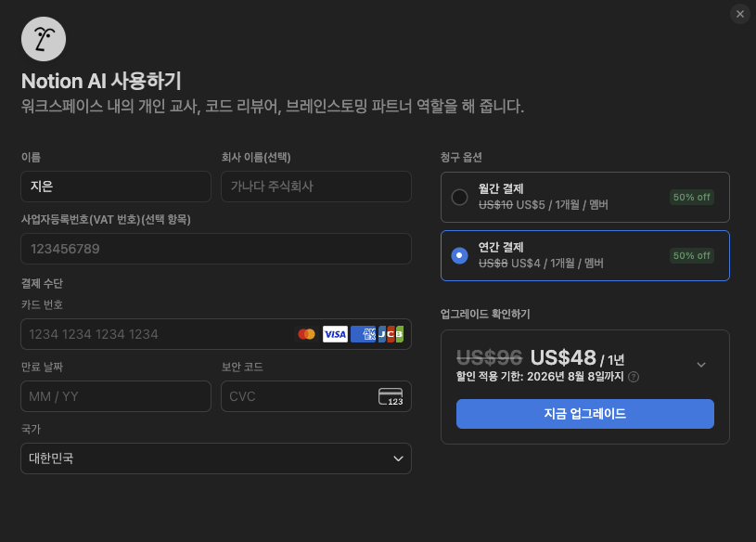The image size is (756, 542).
Task: Click the VAT 사업자등록번호 input field
Action: (215, 248)
